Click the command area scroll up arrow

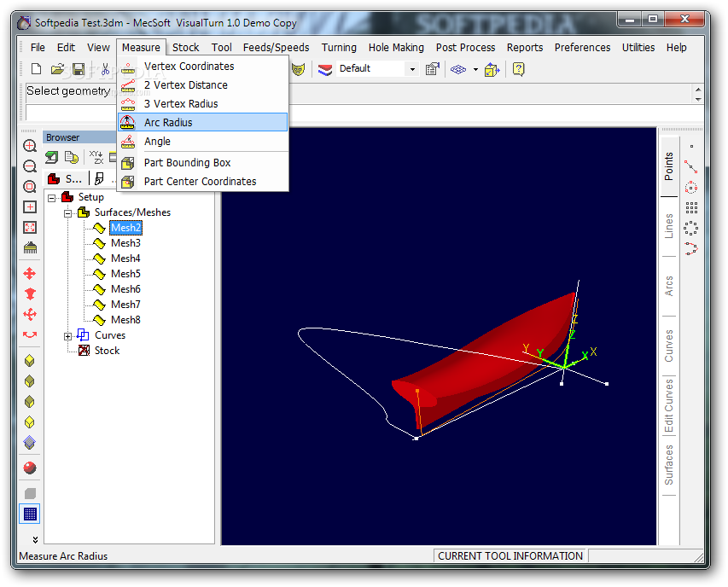tap(698, 89)
